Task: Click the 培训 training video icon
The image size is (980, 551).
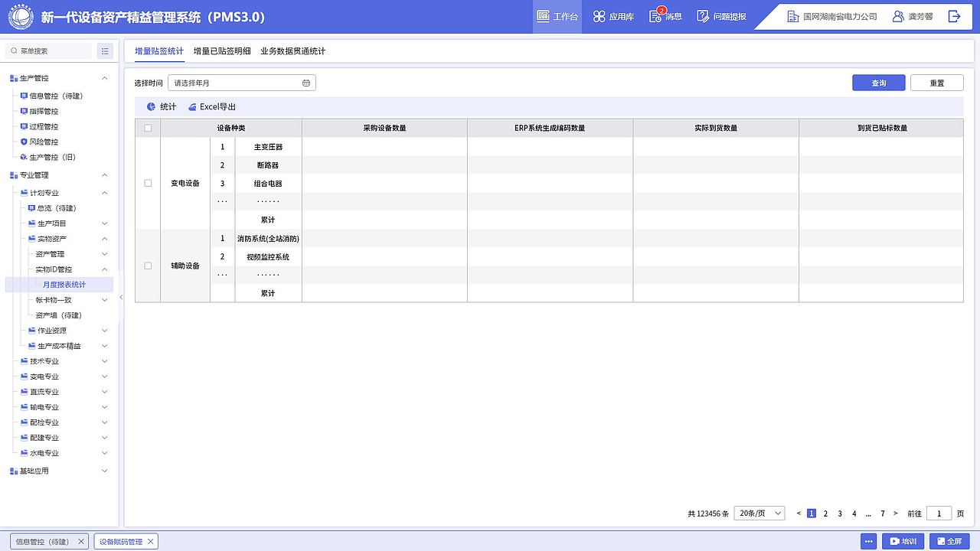Action: [x=894, y=542]
